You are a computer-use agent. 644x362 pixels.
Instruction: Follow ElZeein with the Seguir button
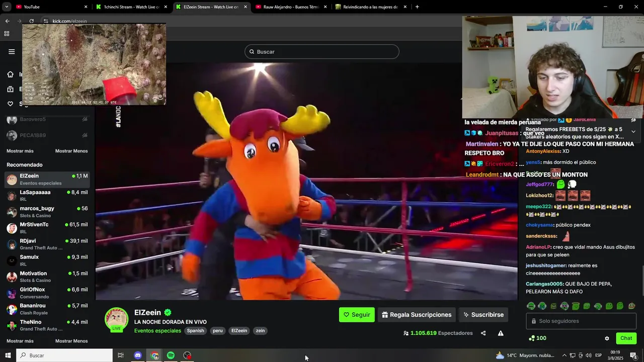point(357,315)
